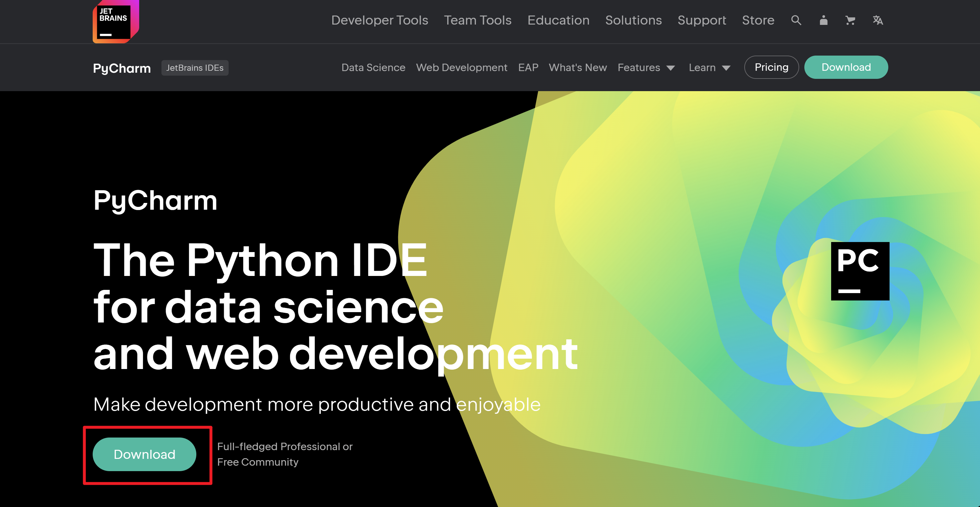Select the Web Development tab
The image size is (980, 507).
(x=462, y=67)
